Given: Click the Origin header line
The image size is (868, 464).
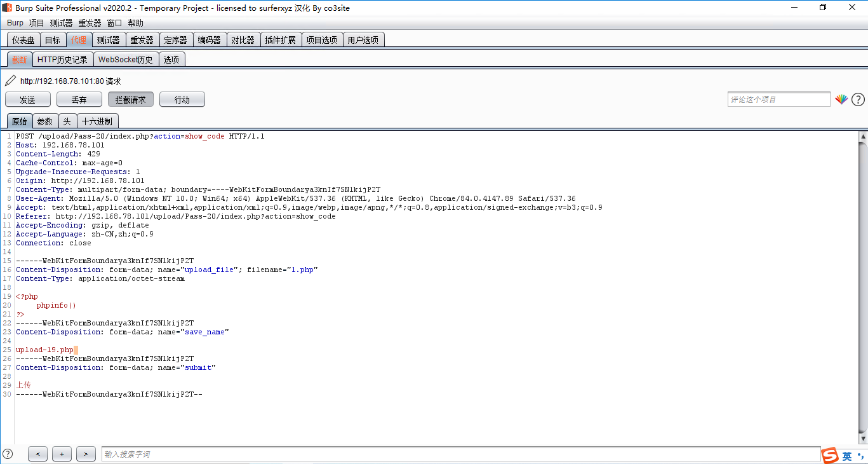Looking at the screenshot, I should click(80, 181).
